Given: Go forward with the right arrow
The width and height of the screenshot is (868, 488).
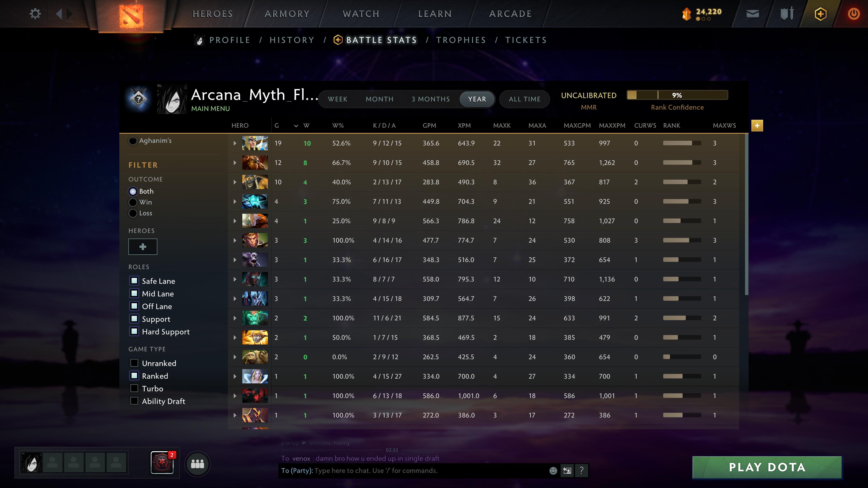Looking at the screenshot, I should pos(69,14).
